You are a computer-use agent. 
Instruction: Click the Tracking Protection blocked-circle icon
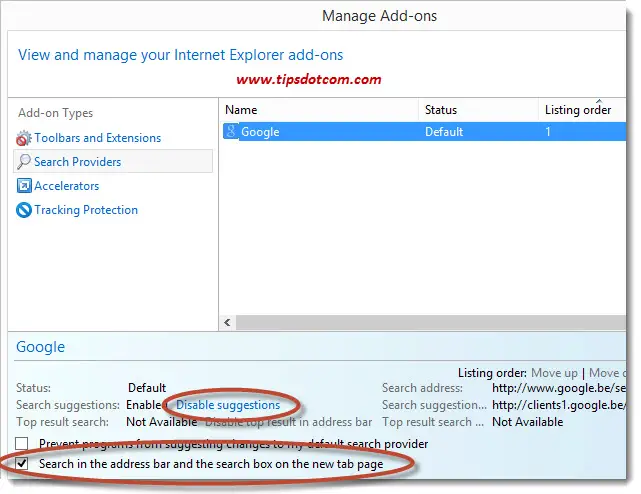24,210
